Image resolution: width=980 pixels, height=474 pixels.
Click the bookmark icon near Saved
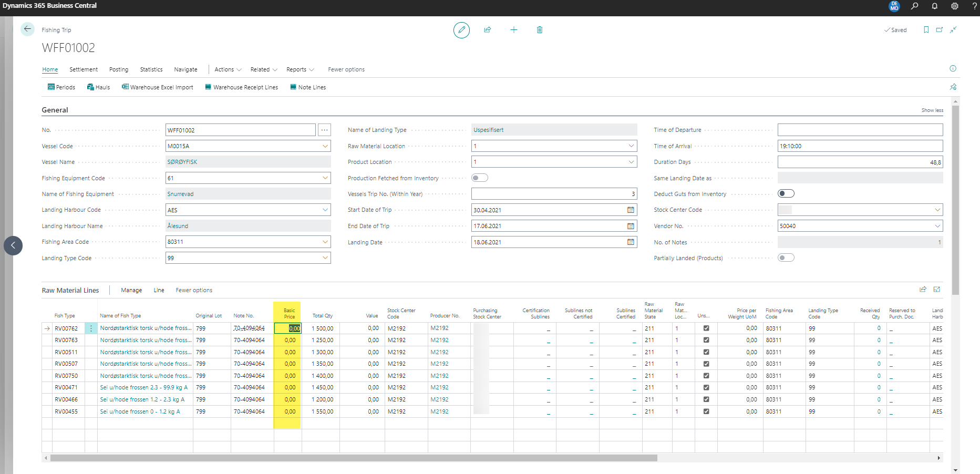[926, 30]
